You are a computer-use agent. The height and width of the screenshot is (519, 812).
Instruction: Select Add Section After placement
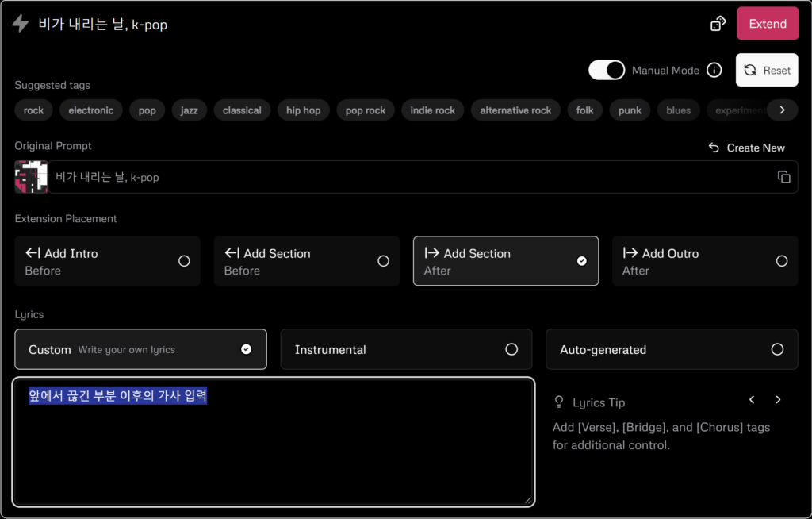(x=506, y=261)
